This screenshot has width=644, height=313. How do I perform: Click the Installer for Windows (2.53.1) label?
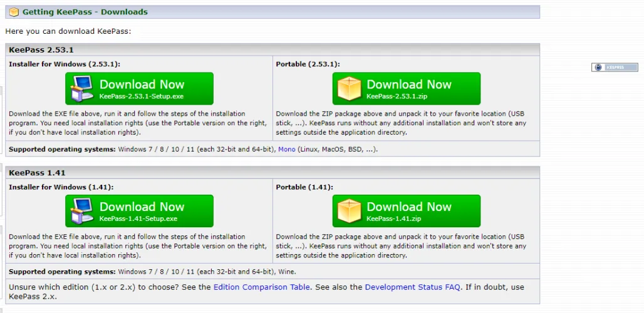65,64
